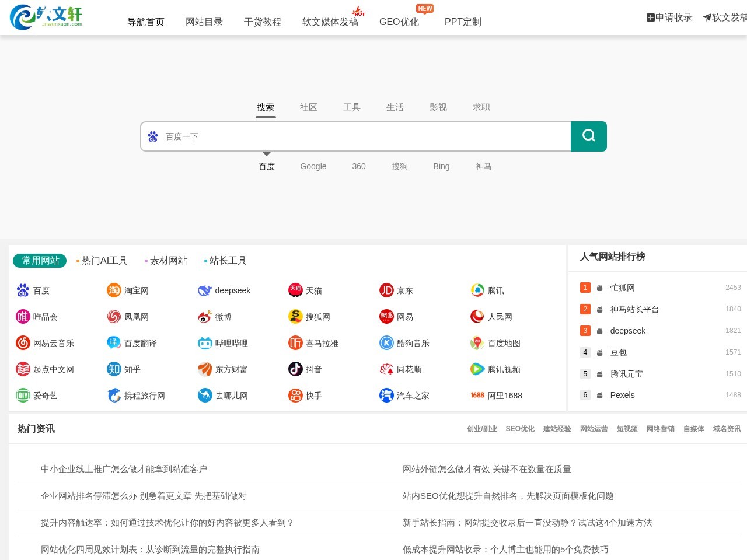Open the 酷狗音乐 icon
The width and height of the screenshot is (747, 560).
(386, 343)
